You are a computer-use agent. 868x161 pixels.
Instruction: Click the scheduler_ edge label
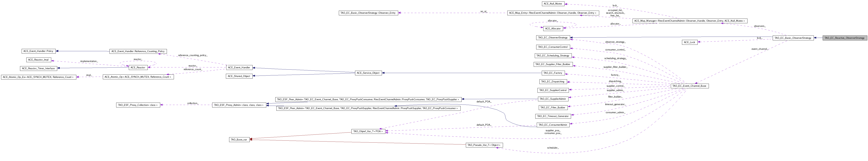[553, 147]
